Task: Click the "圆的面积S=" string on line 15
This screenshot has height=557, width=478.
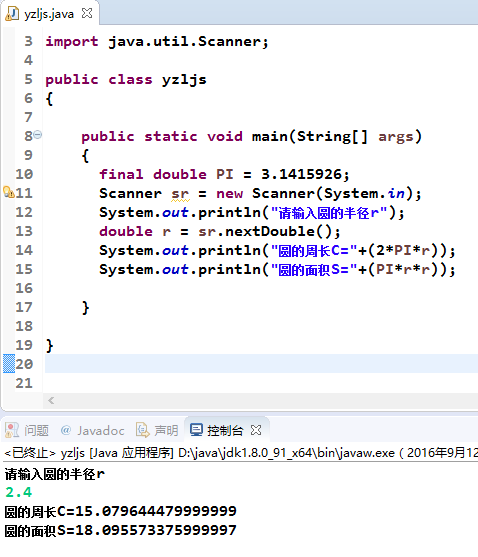Action: 314,270
